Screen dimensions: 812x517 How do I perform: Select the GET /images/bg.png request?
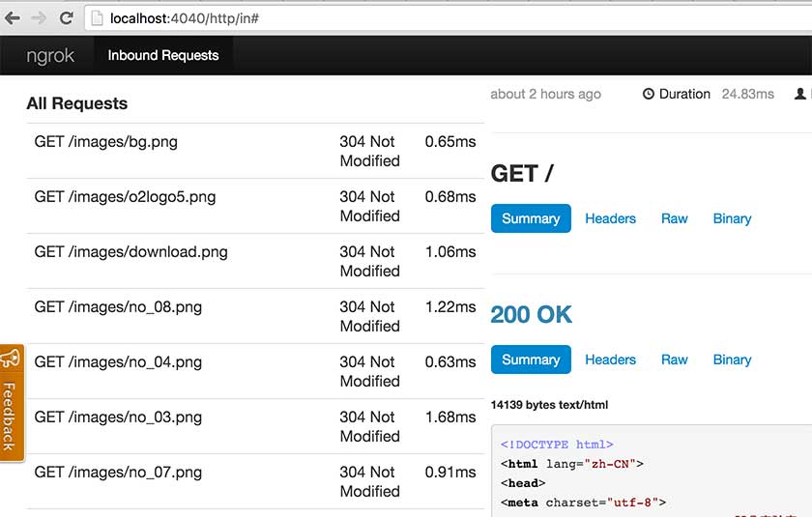coord(106,142)
